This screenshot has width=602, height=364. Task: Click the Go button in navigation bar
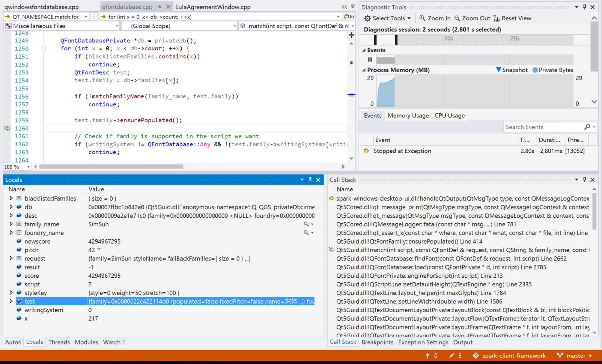click(x=349, y=17)
